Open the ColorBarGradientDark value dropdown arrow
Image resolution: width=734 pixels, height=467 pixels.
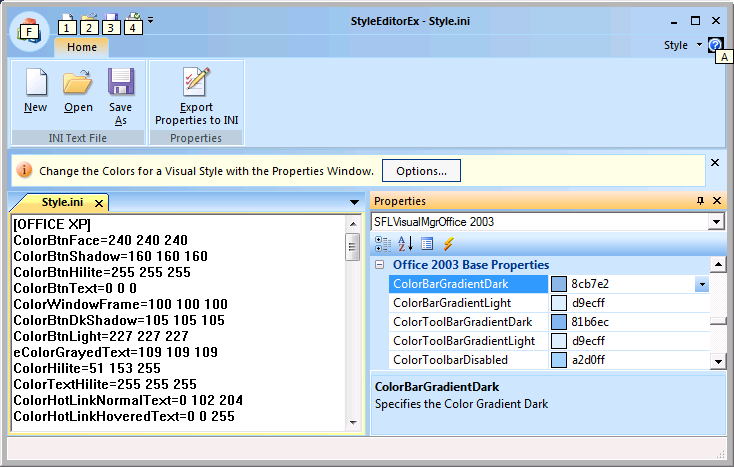[702, 284]
